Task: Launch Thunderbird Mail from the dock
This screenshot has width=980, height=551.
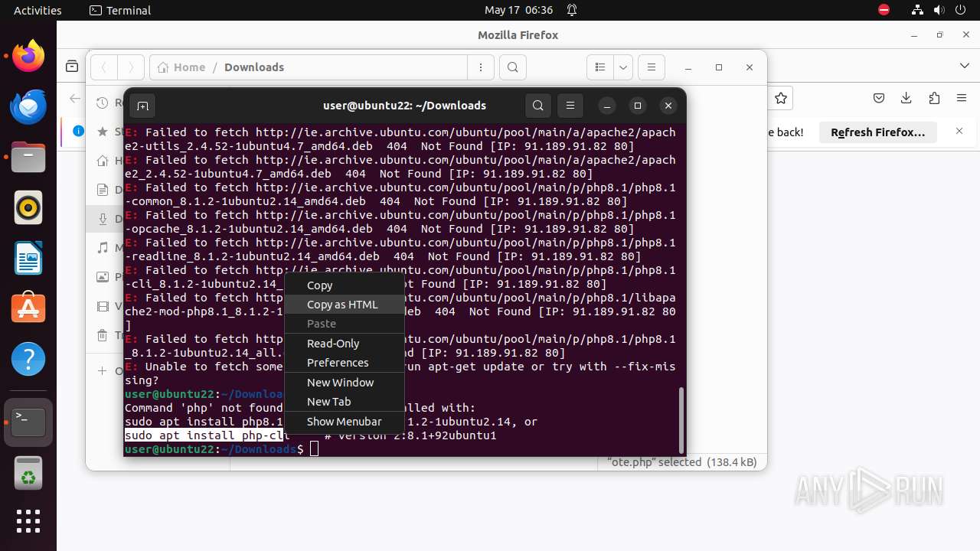Action: coord(28,106)
